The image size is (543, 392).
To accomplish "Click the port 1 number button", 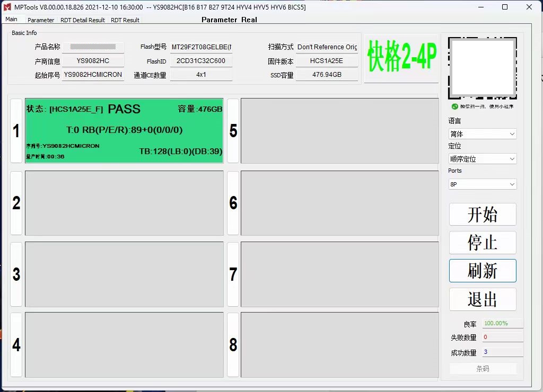I will (x=16, y=131).
